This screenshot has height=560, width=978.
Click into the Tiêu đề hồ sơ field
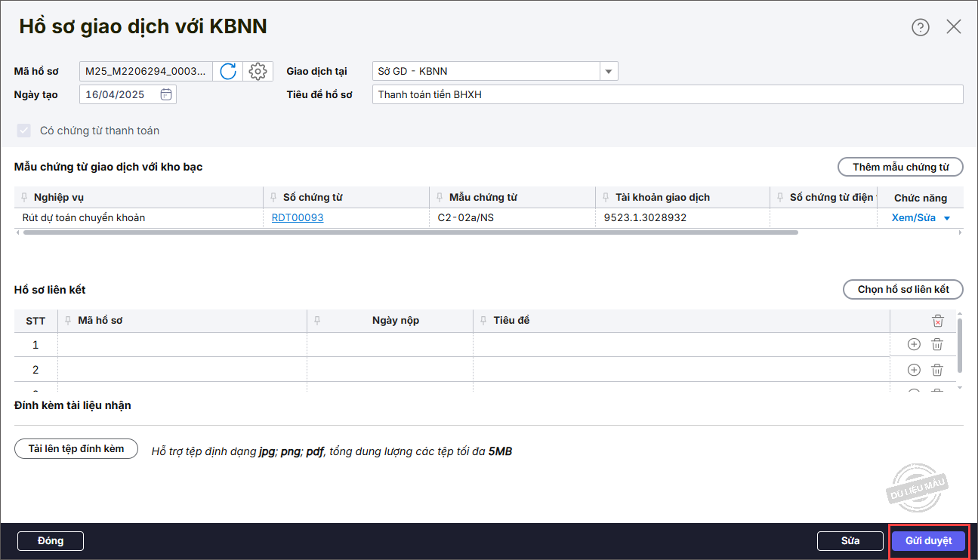click(x=667, y=94)
